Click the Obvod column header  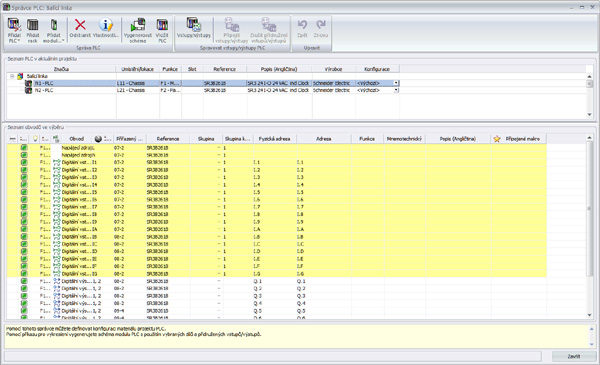pos(77,139)
